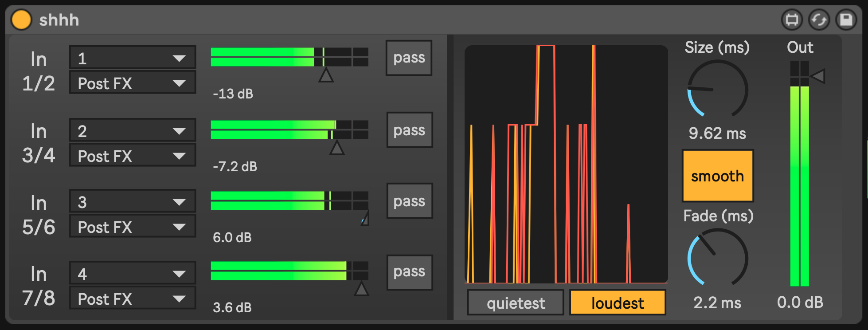Click the In 3/4 threshold triangle marker

pyautogui.click(x=336, y=148)
